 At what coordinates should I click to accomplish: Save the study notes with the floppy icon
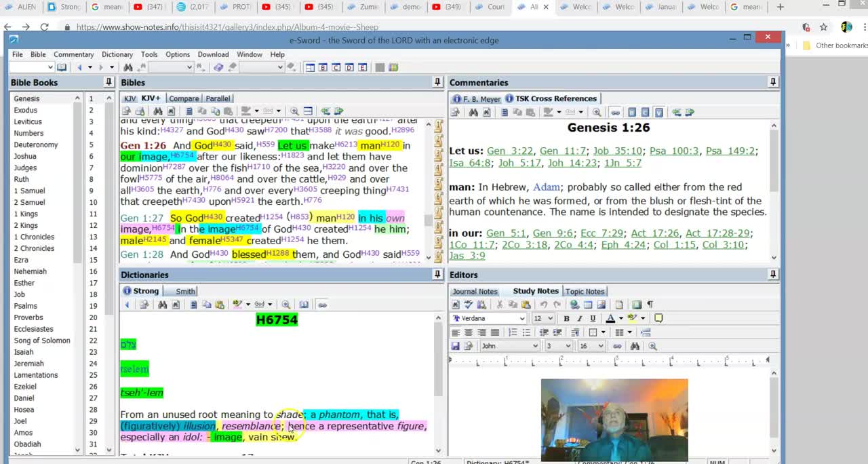pyautogui.click(x=455, y=346)
